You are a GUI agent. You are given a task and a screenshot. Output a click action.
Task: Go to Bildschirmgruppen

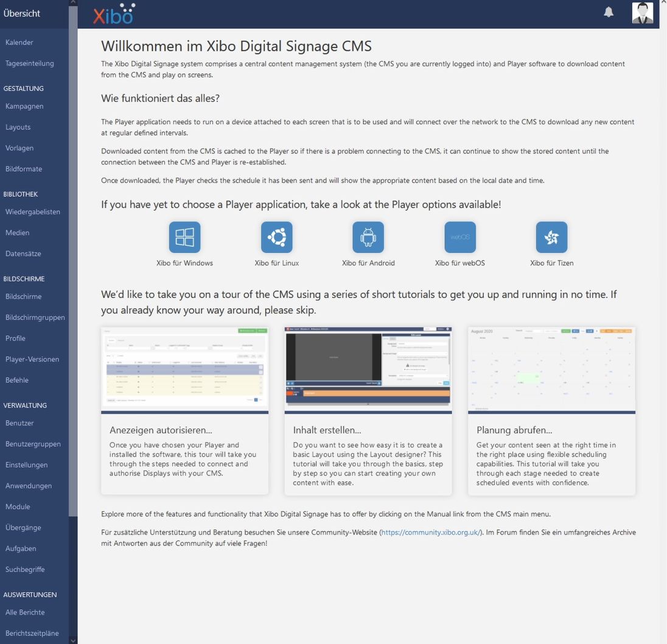35,317
